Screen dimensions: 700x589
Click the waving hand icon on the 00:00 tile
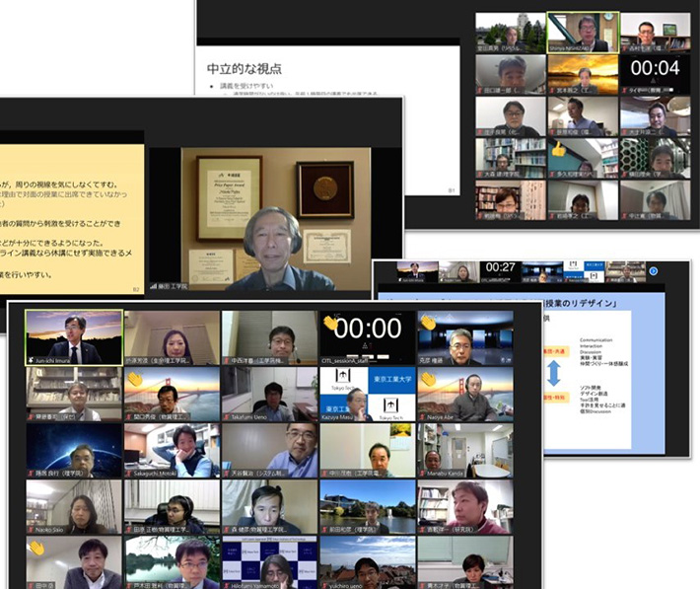click(331, 323)
